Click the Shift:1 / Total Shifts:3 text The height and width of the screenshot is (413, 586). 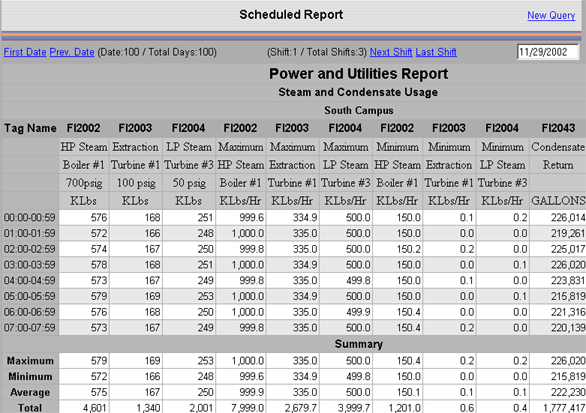coord(317,52)
